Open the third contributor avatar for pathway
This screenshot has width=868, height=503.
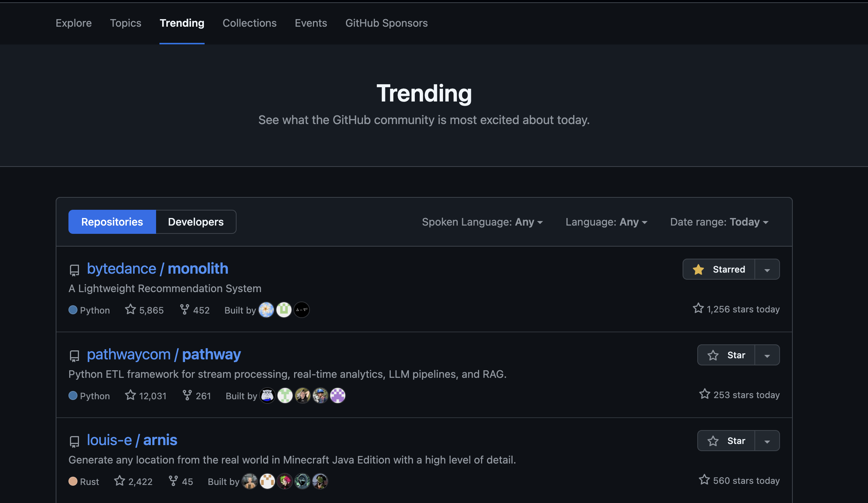click(x=303, y=395)
